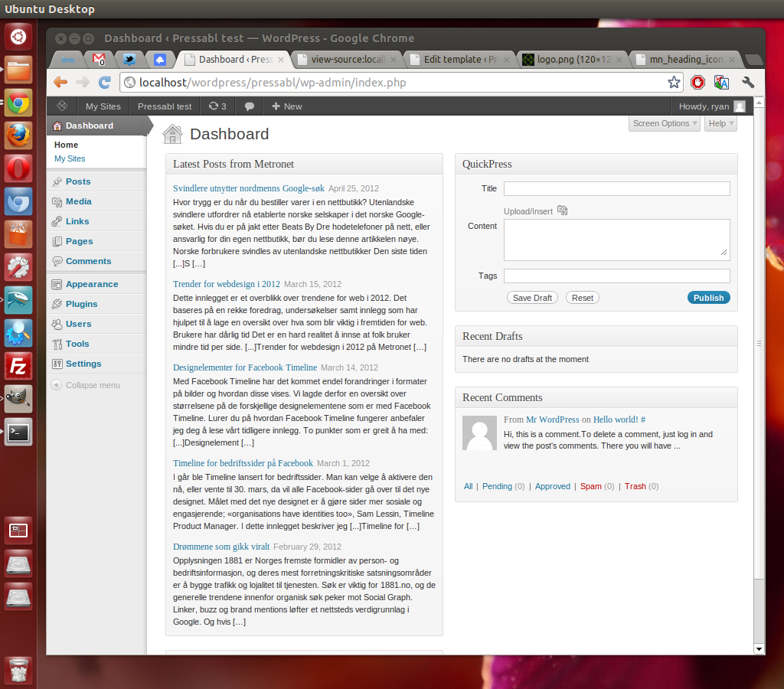Launch FileZilla from the Ubuntu launcher
Image resolution: width=784 pixels, height=689 pixels.
(18, 367)
